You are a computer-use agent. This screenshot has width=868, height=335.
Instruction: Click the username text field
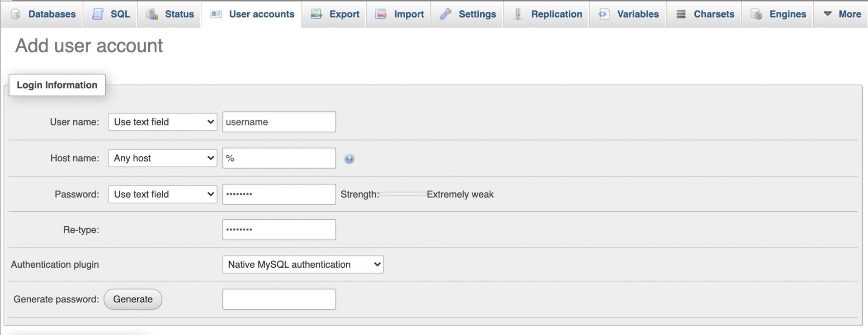(x=279, y=122)
